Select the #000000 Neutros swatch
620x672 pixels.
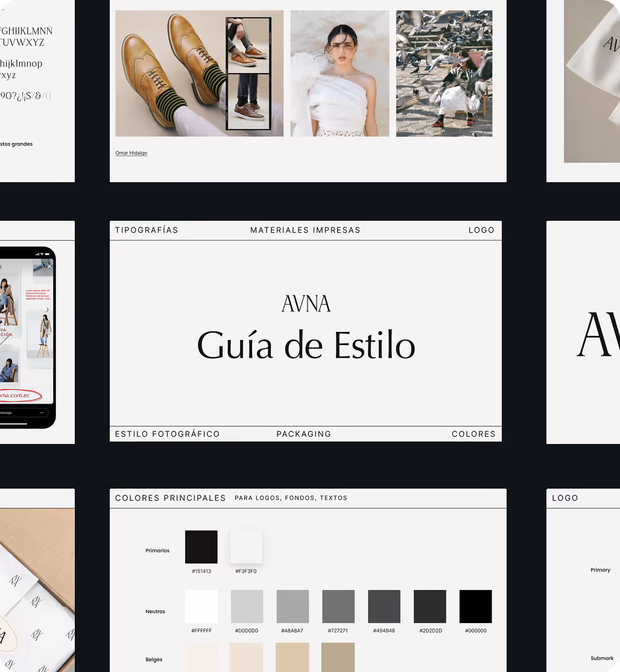point(475,606)
